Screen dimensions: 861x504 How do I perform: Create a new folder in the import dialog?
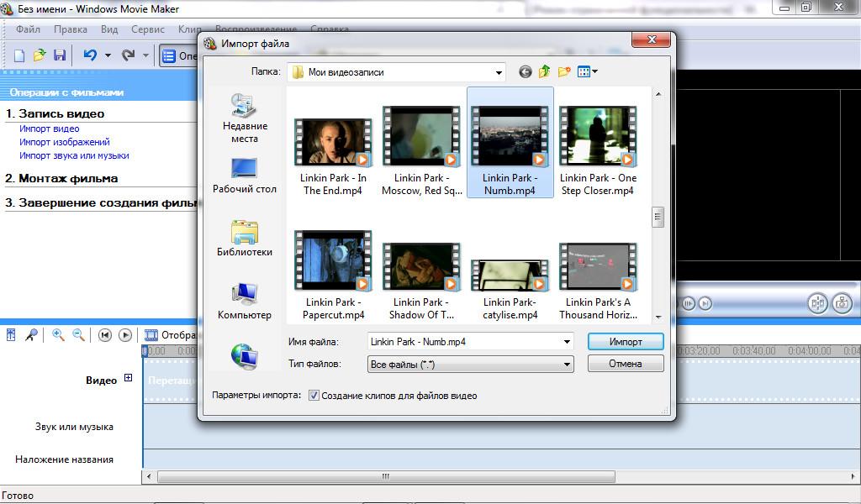564,71
